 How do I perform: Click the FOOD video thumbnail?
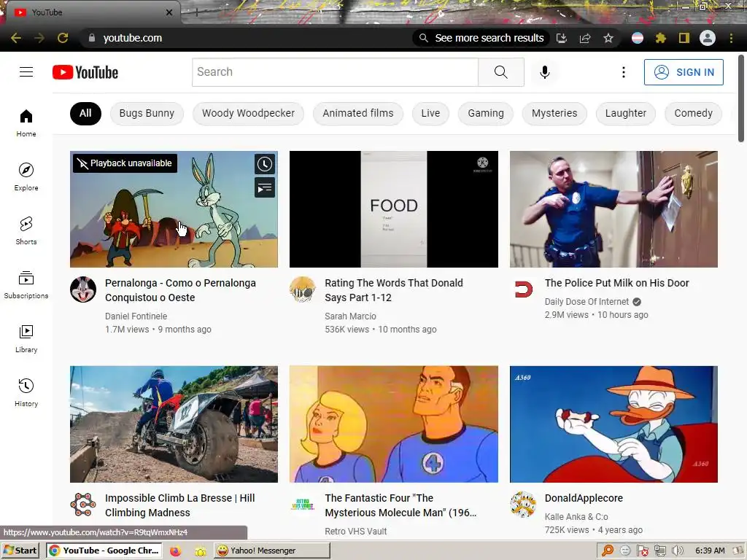point(394,209)
